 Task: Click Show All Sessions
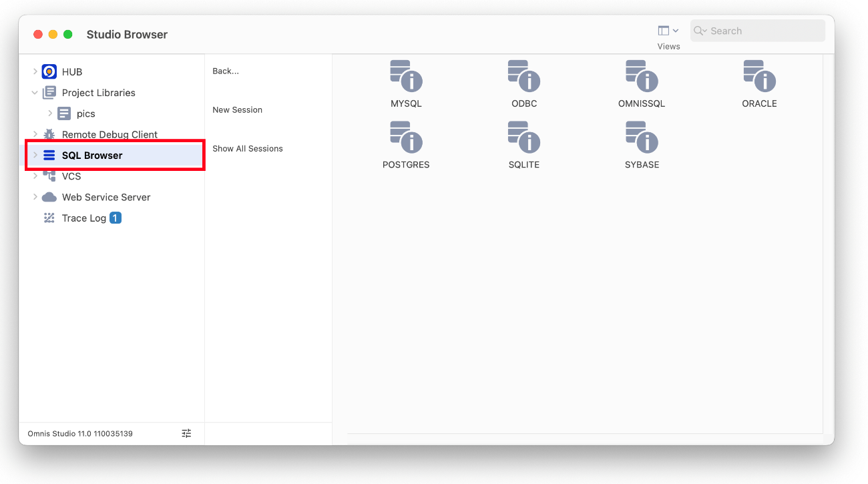[248, 148]
